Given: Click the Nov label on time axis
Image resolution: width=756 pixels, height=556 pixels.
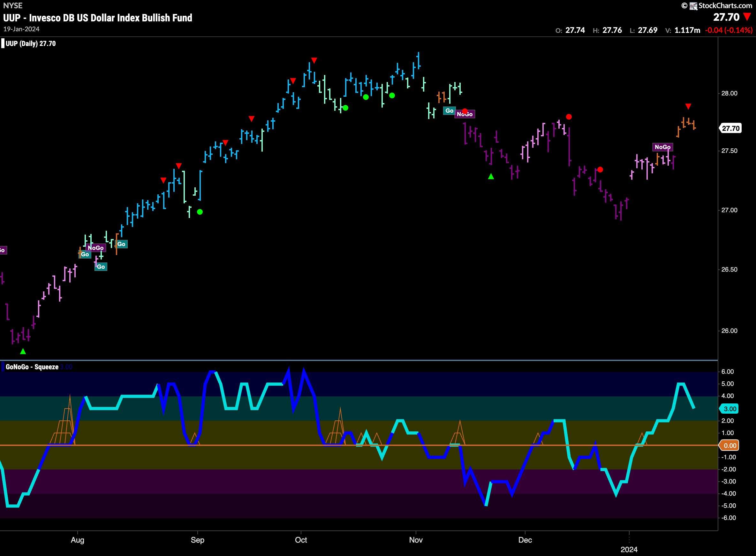Looking at the screenshot, I should [416, 540].
